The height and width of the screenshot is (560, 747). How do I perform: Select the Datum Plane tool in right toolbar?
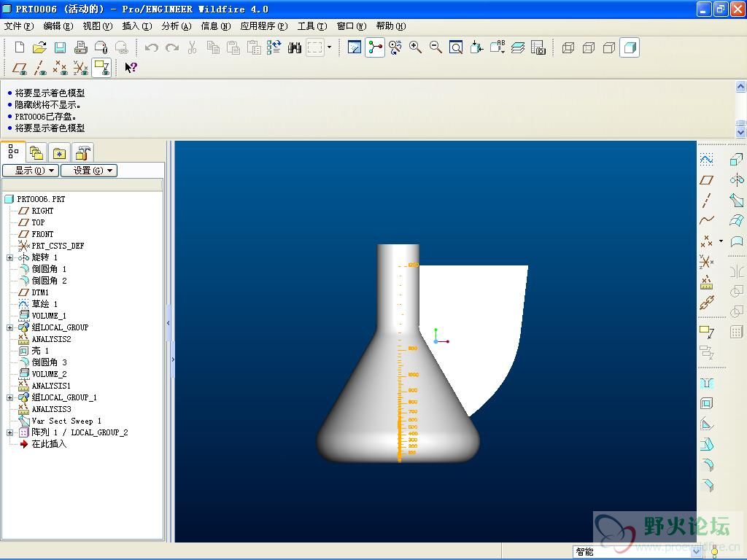click(x=706, y=180)
